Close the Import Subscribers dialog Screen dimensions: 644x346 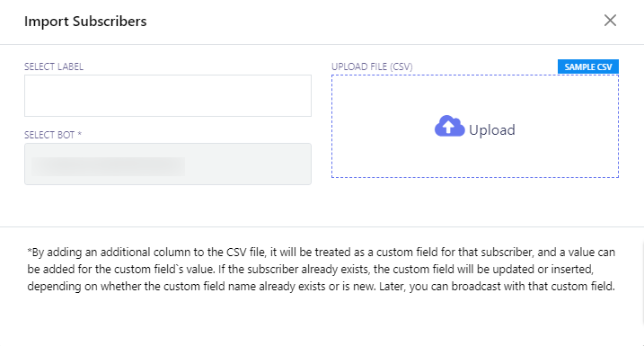tap(610, 20)
